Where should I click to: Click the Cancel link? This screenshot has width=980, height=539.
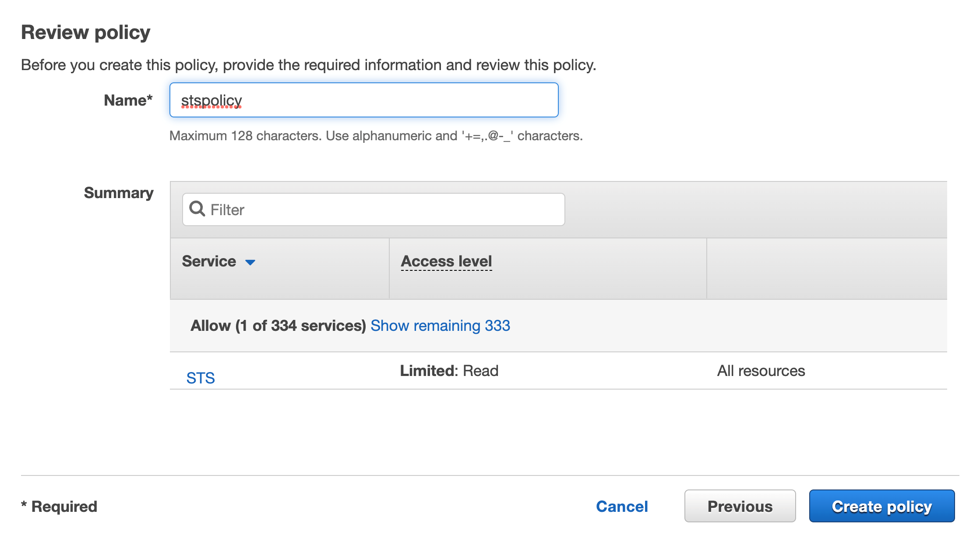click(x=623, y=506)
